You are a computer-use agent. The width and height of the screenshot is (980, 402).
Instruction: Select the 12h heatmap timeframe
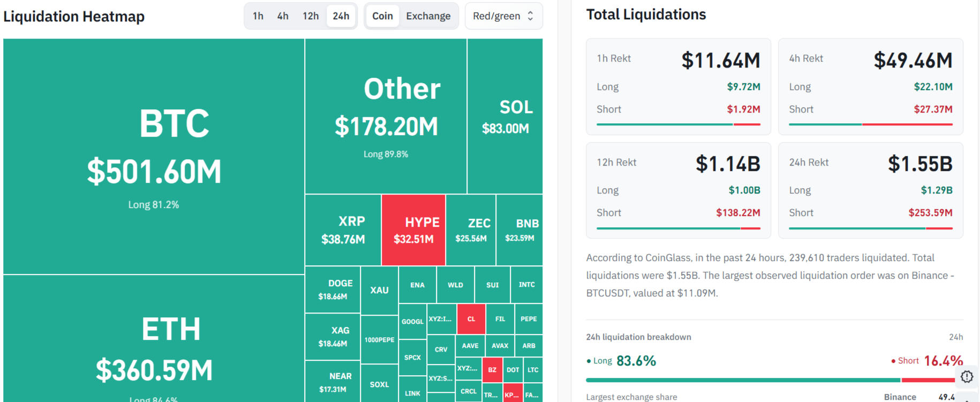click(311, 16)
